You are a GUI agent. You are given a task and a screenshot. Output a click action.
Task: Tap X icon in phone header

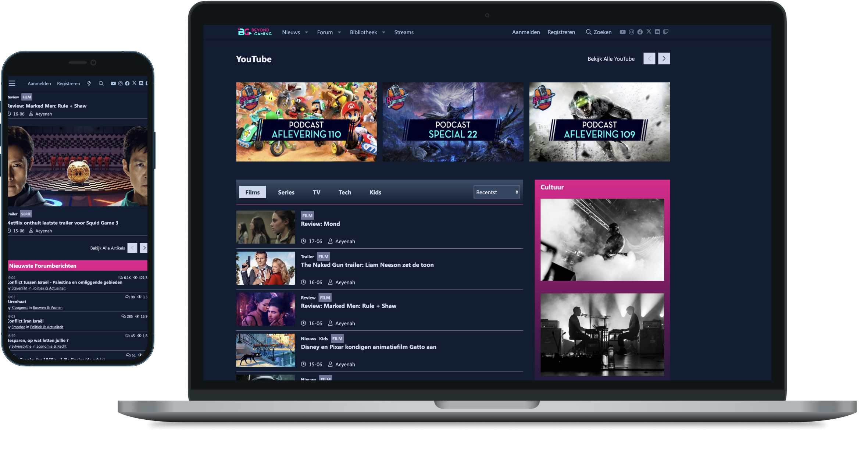pyautogui.click(x=134, y=83)
